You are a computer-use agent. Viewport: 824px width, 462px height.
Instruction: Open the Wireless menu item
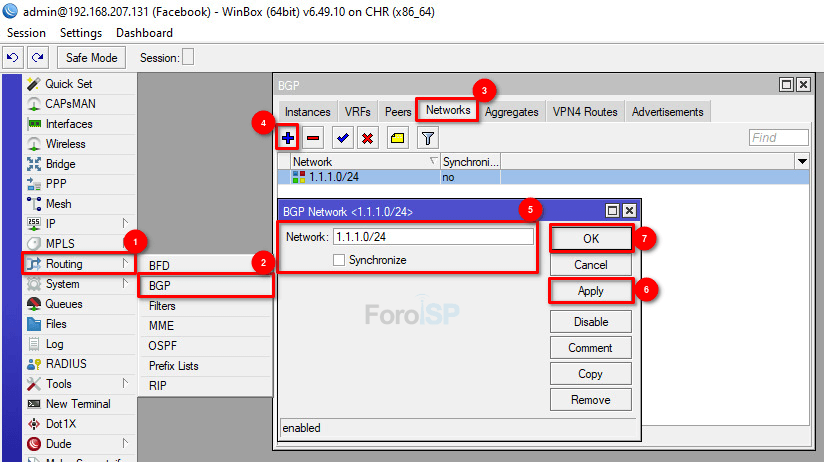pos(65,144)
